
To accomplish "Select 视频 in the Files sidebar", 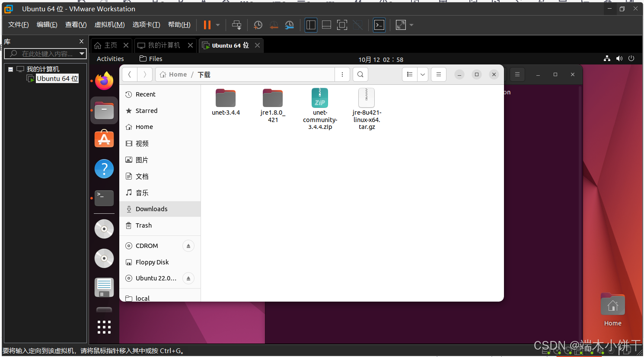I will point(160,144).
